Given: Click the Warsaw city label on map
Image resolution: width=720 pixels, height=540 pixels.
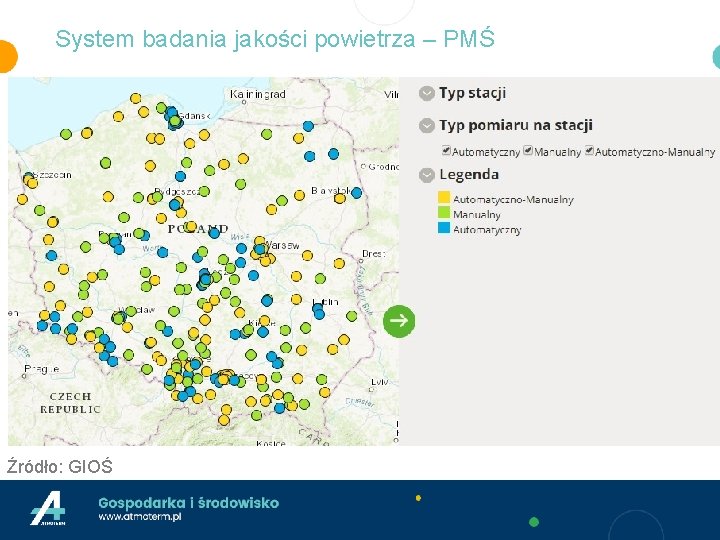Looking at the screenshot, I should 282,245.
